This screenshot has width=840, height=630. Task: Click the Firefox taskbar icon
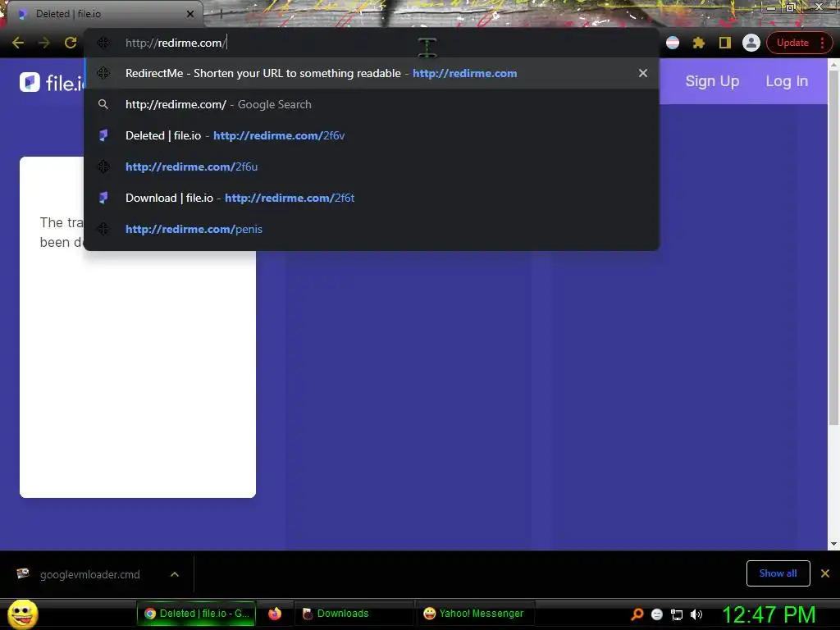275,614
